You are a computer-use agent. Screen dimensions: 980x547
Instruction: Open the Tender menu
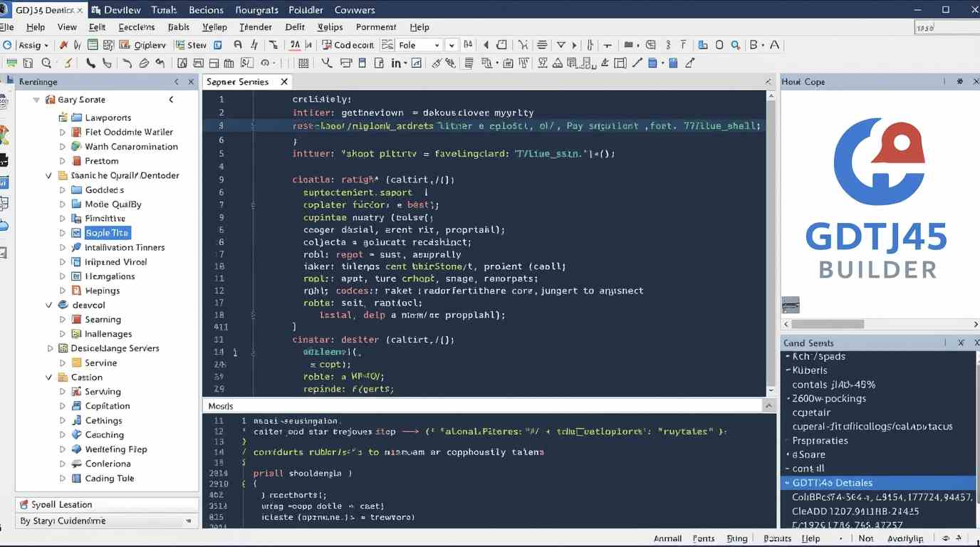coord(255,27)
